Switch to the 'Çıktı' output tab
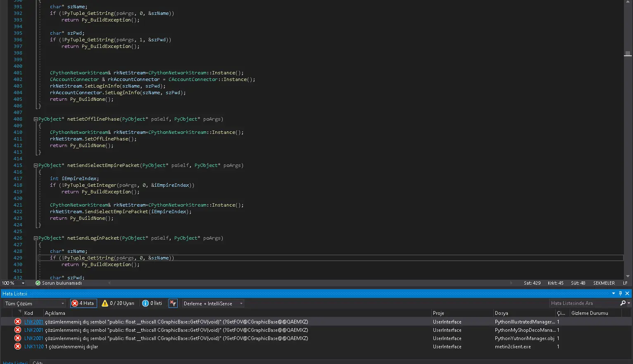Image resolution: width=633 pixels, height=364 pixels. coord(38,362)
